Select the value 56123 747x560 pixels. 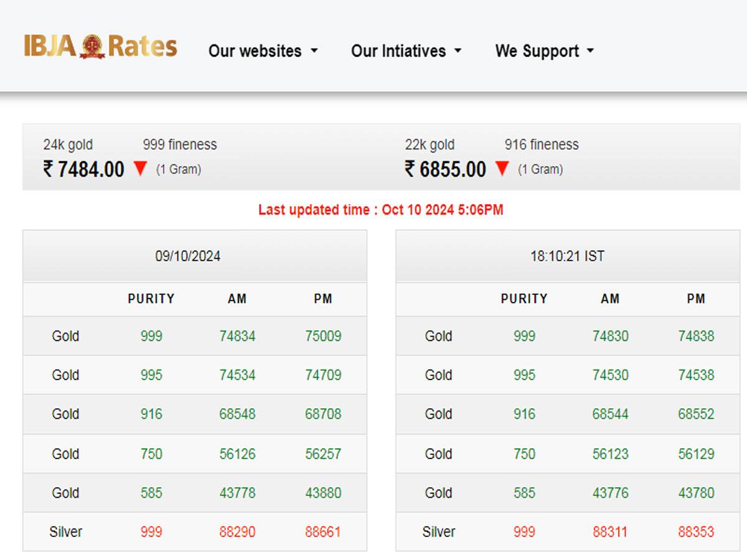[x=610, y=454]
